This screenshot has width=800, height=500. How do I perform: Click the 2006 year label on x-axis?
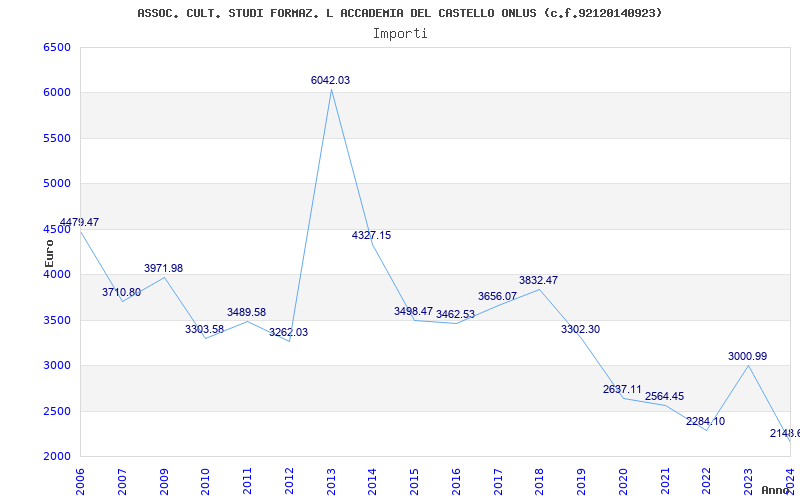point(81,481)
